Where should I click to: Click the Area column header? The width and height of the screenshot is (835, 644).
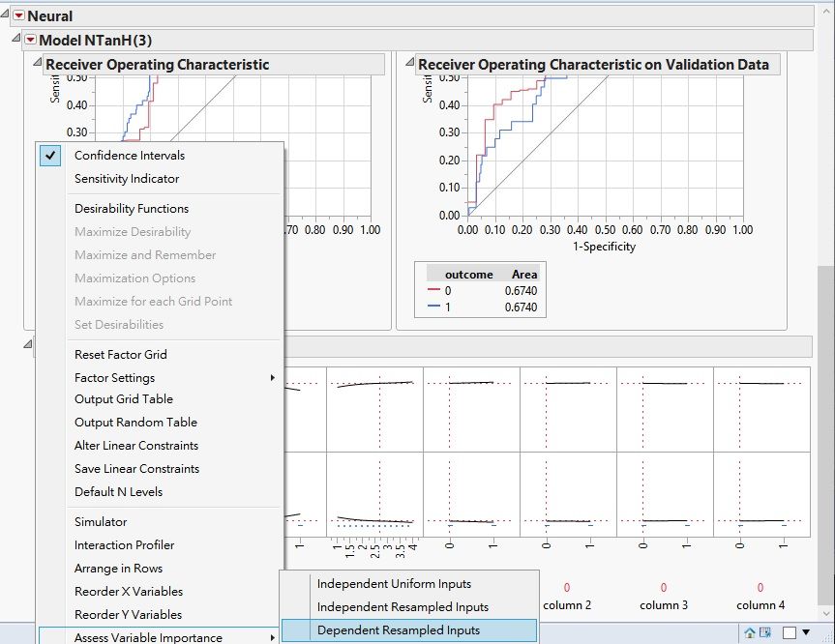(524, 275)
